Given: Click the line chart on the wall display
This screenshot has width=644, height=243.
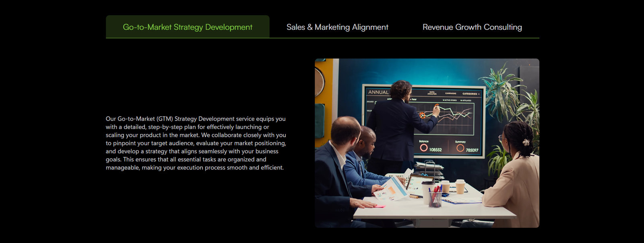Looking at the screenshot, I should tap(445, 117).
